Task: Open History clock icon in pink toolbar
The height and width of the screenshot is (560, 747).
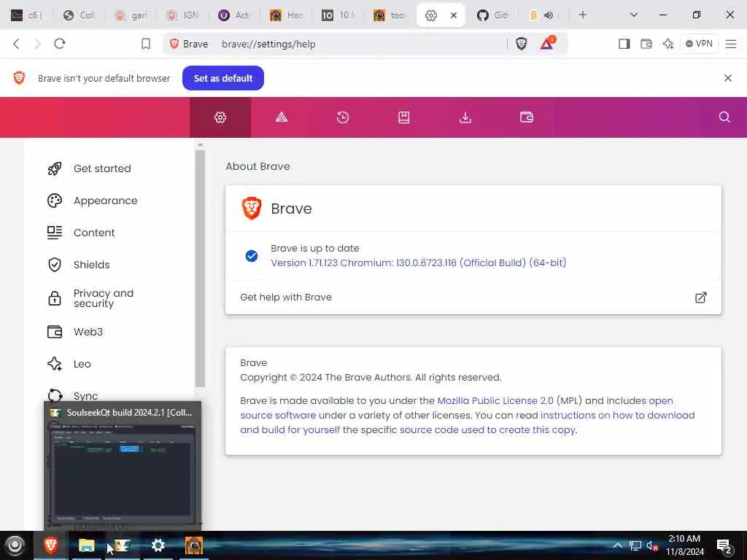Action: tap(343, 117)
